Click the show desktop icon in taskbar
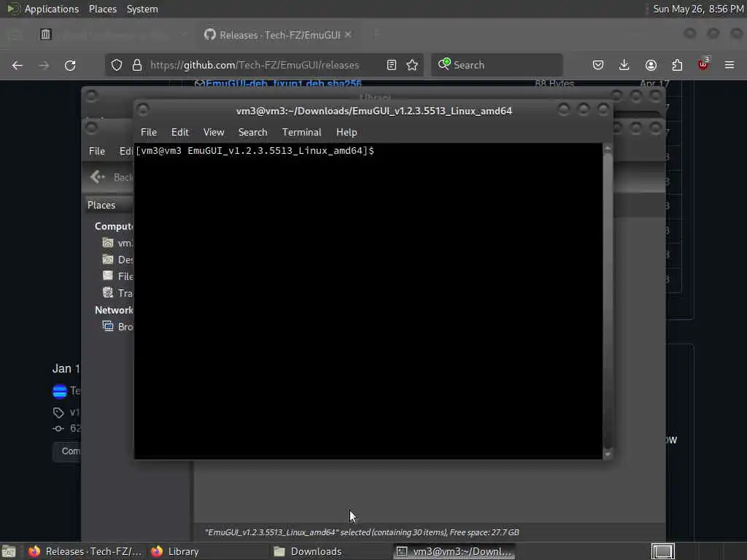 tap(9, 551)
